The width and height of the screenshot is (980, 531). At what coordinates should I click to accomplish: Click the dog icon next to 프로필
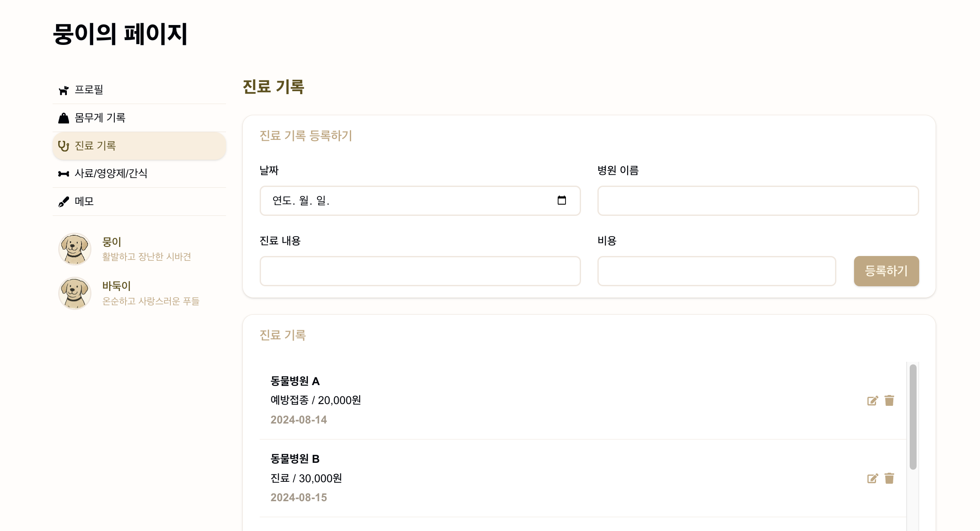pos(63,90)
